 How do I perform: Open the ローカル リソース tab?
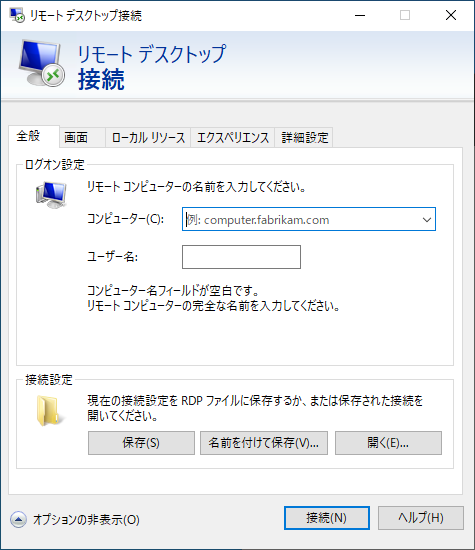click(x=148, y=137)
